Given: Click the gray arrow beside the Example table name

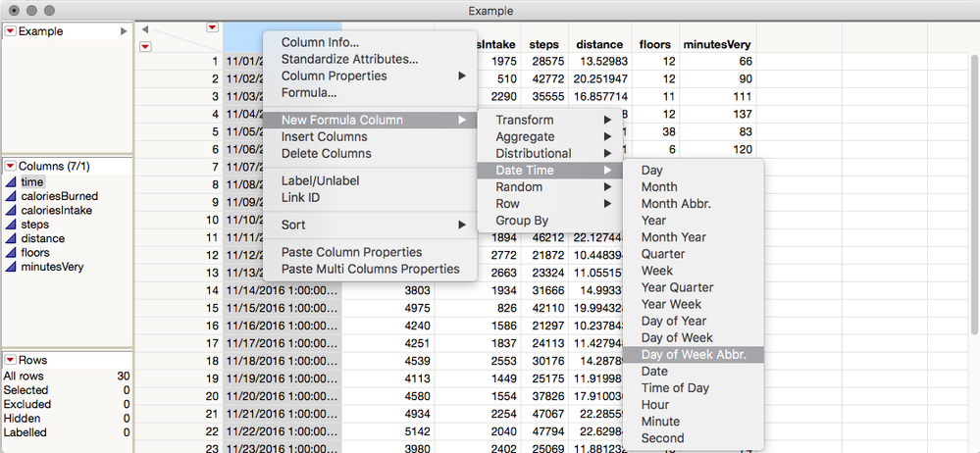Looking at the screenshot, I should tap(124, 31).
